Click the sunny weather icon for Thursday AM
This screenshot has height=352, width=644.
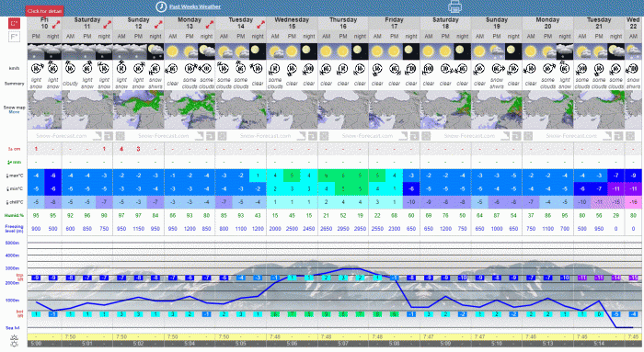click(x=326, y=51)
